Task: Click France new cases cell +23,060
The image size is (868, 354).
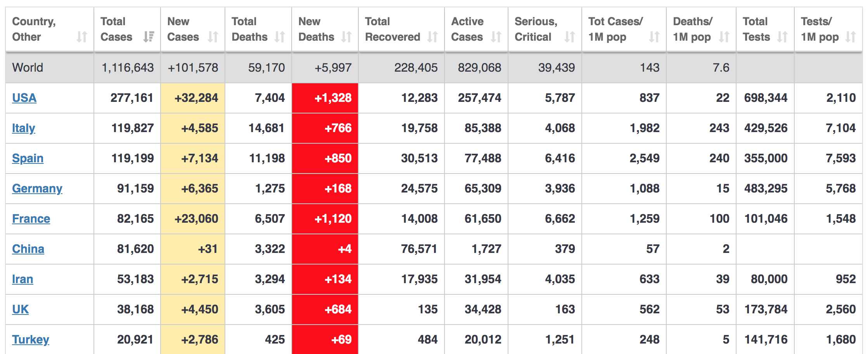Action: [x=193, y=219]
